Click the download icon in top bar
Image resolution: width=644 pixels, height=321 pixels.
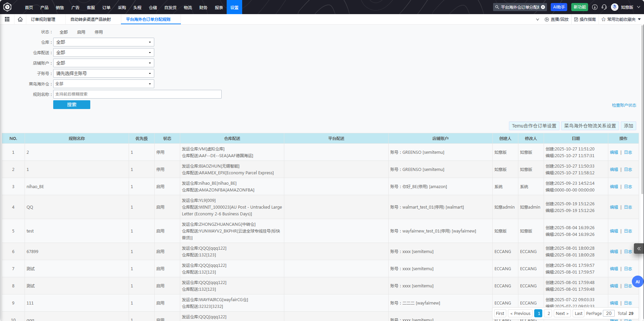click(x=595, y=7)
